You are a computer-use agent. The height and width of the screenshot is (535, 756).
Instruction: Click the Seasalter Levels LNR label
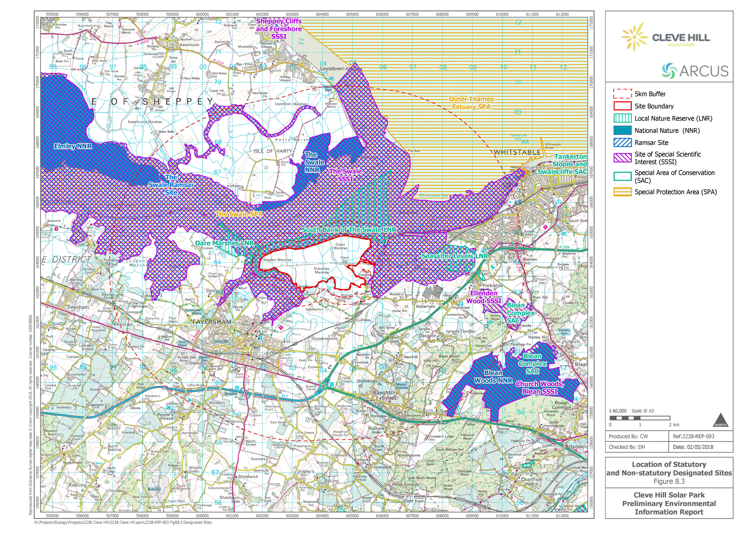[455, 256]
